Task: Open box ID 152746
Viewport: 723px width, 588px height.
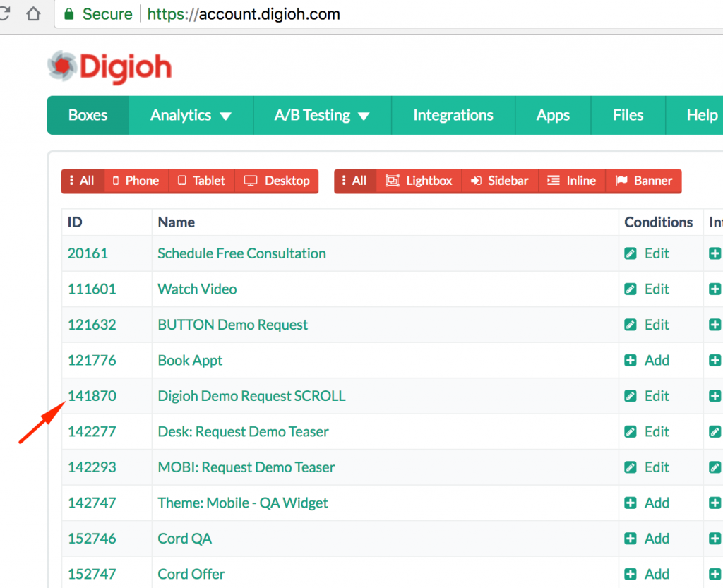Action: (x=92, y=539)
